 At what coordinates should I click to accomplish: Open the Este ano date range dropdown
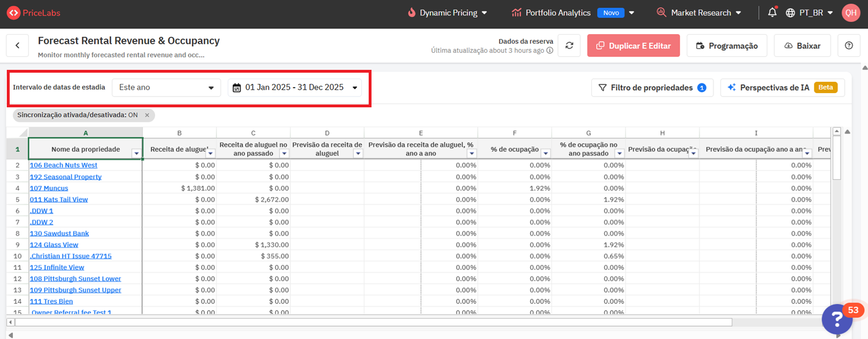point(166,87)
